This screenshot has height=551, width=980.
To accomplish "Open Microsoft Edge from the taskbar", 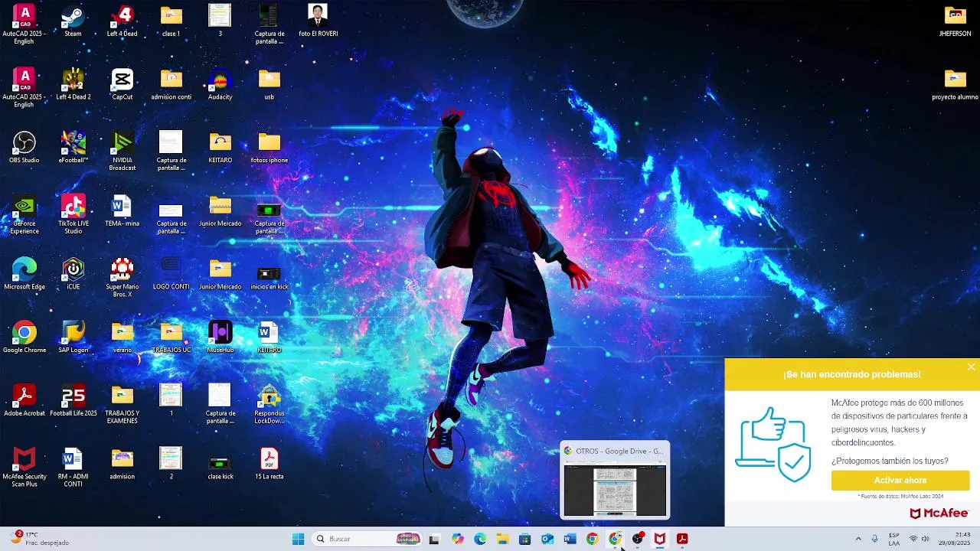I will point(480,539).
